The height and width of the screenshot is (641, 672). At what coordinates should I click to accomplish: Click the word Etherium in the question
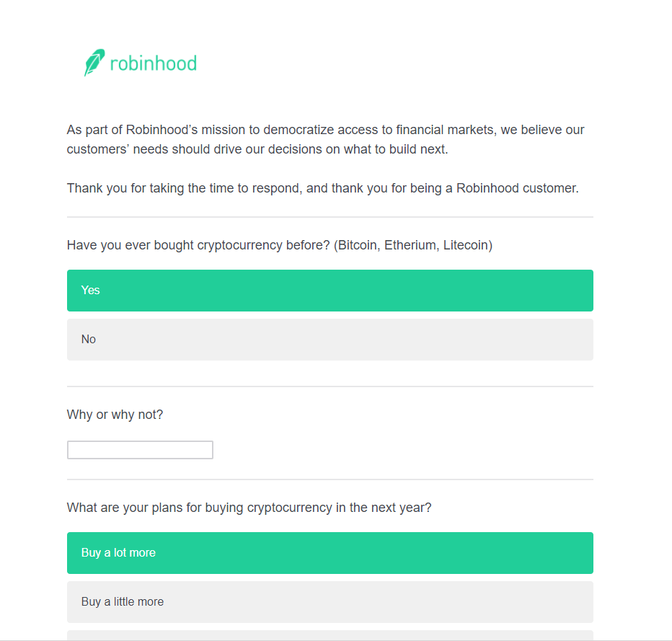(410, 245)
